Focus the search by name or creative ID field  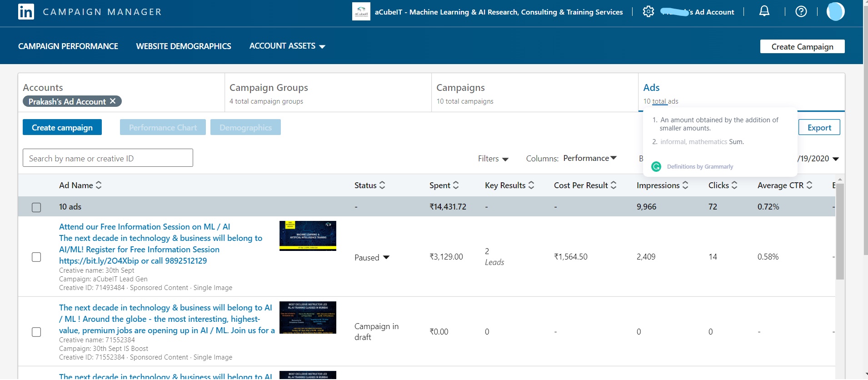coord(108,158)
